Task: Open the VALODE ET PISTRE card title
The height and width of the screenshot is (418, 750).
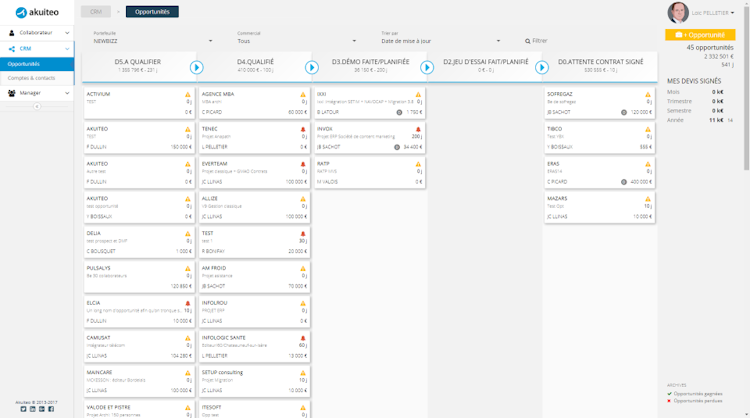Action: click(x=109, y=407)
